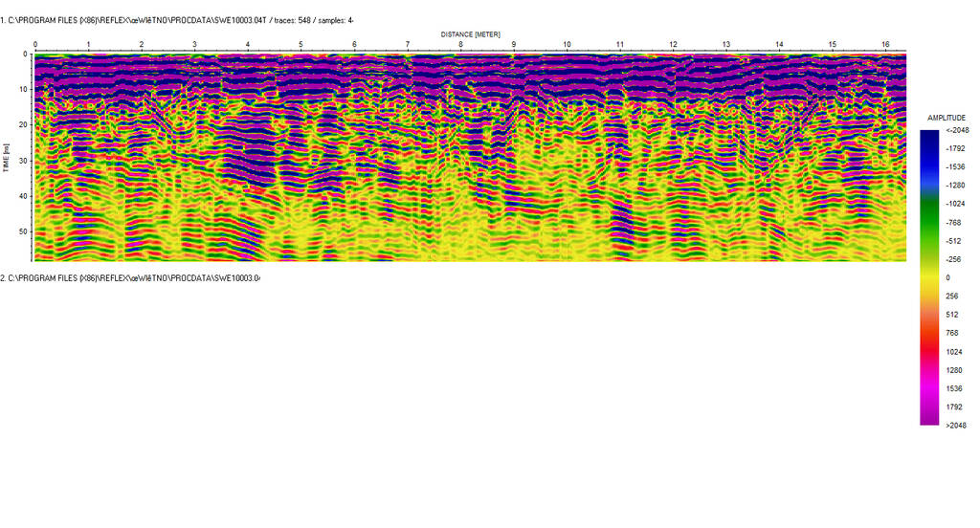Click the 50 ns tick on time axis
The image size is (980, 528).
point(25,231)
